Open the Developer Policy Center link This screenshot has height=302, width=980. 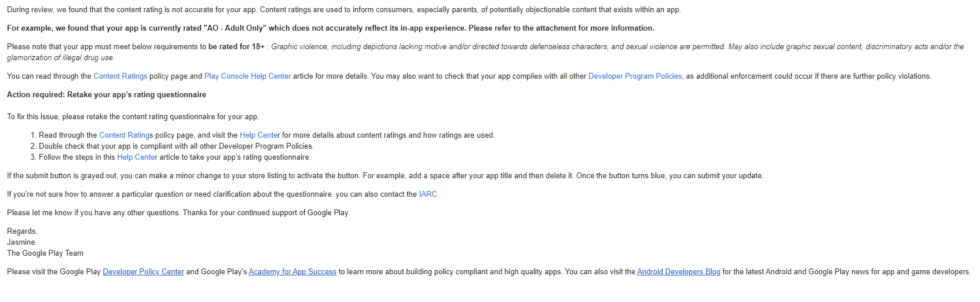tap(143, 271)
